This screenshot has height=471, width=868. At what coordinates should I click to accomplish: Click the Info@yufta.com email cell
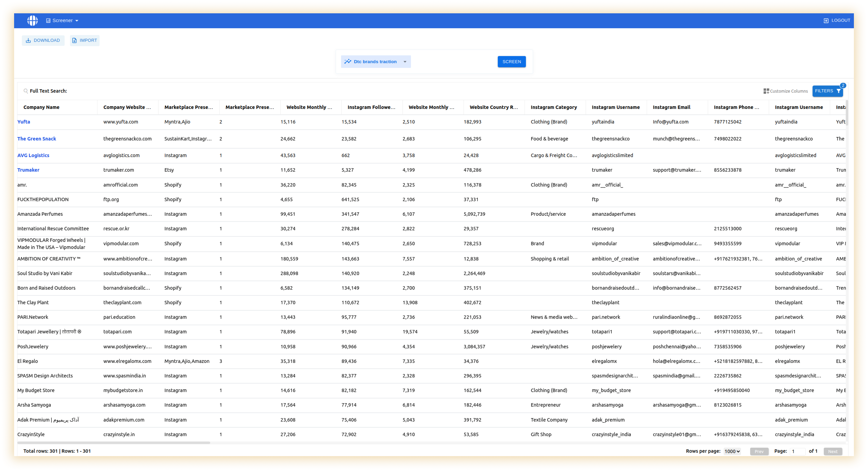pyautogui.click(x=671, y=122)
